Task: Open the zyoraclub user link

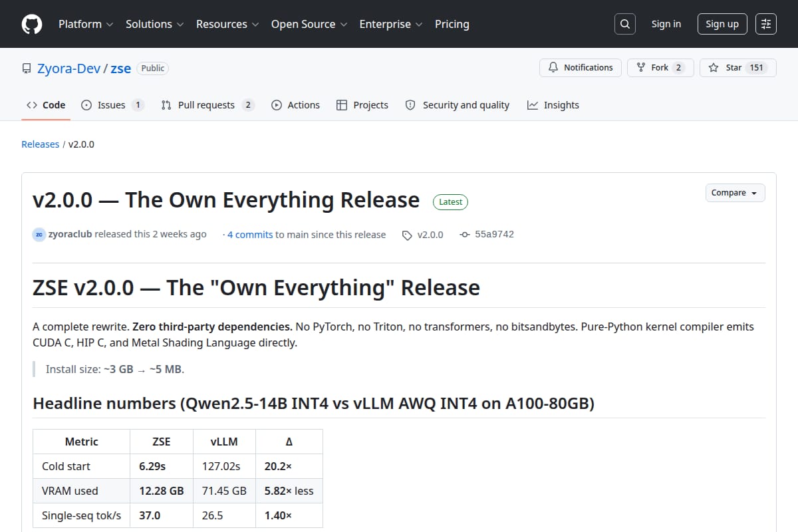Action: (70, 234)
